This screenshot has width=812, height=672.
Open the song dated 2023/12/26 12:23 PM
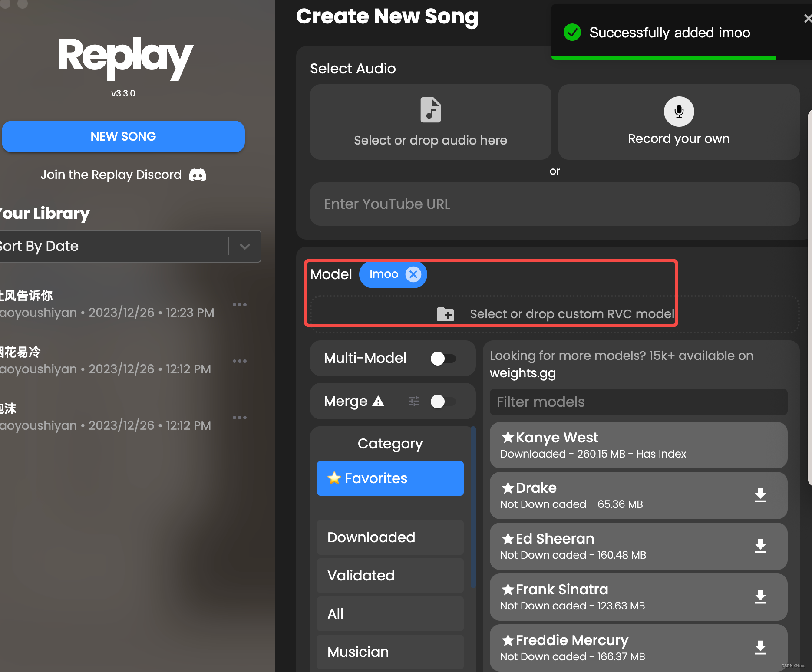[107, 304]
